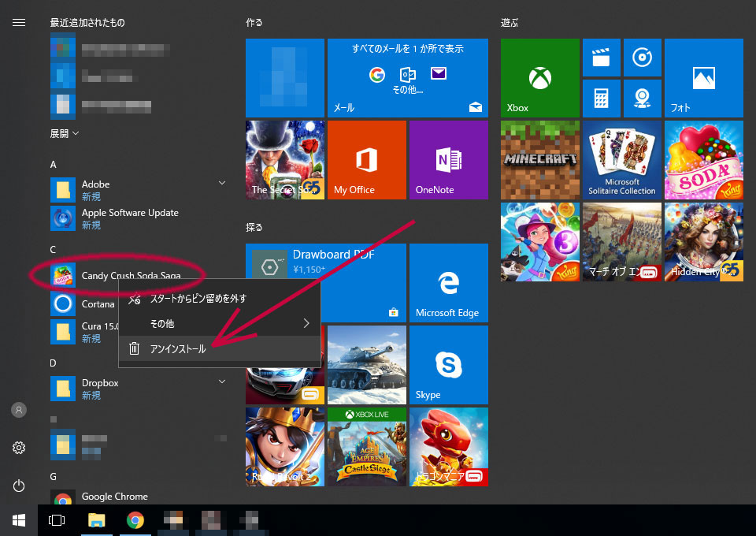Choose スタートからピン留めを外す menu item
This screenshot has width=756, height=536.
click(x=220, y=299)
